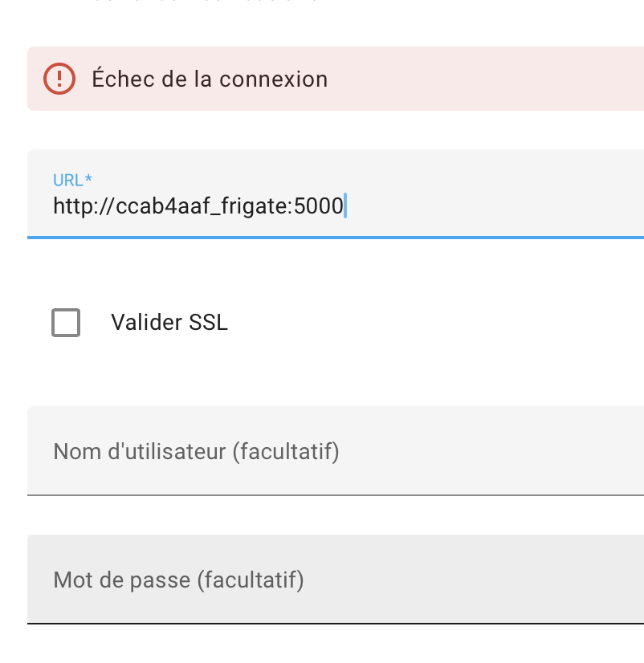
Task: Click the word "frigate" in the URL
Action: (x=253, y=207)
